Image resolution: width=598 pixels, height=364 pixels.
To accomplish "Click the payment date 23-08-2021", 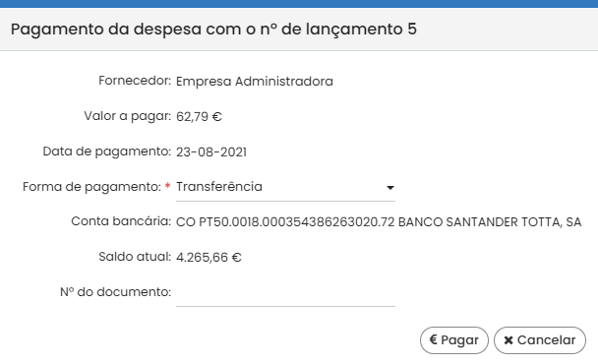I will (x=211, y=152).
